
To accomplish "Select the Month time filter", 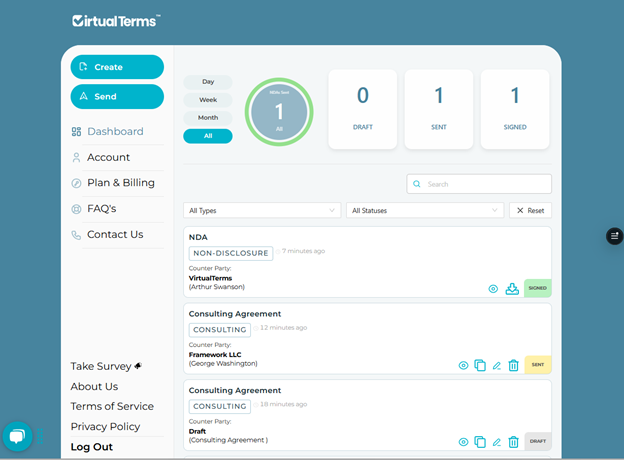I will click(x=208, y=118).
